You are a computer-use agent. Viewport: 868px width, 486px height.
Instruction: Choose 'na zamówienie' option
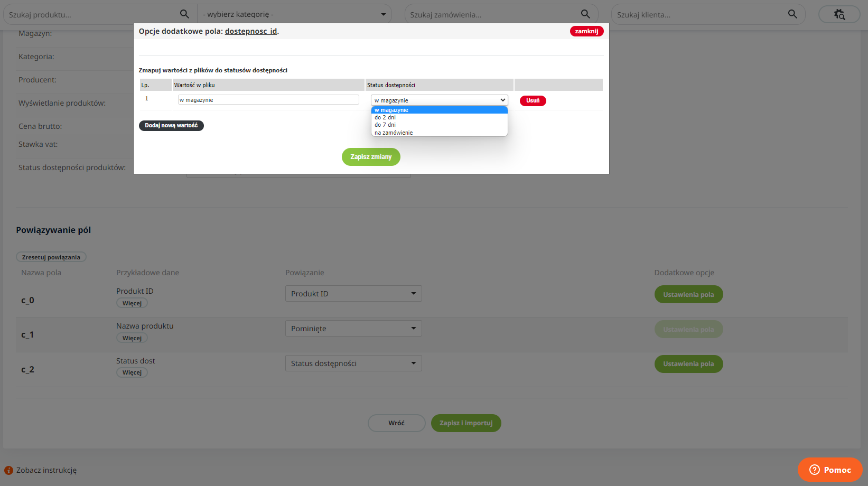pos(394,133)
